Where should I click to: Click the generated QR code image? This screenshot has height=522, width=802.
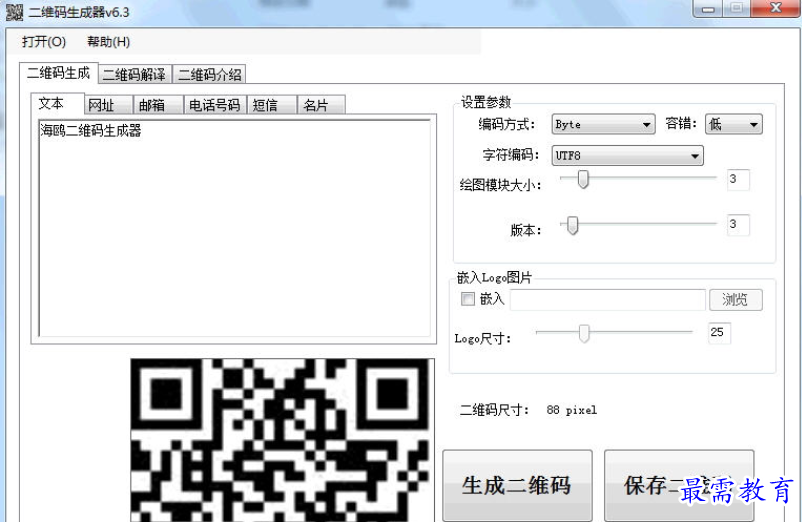tap(280, 440)
